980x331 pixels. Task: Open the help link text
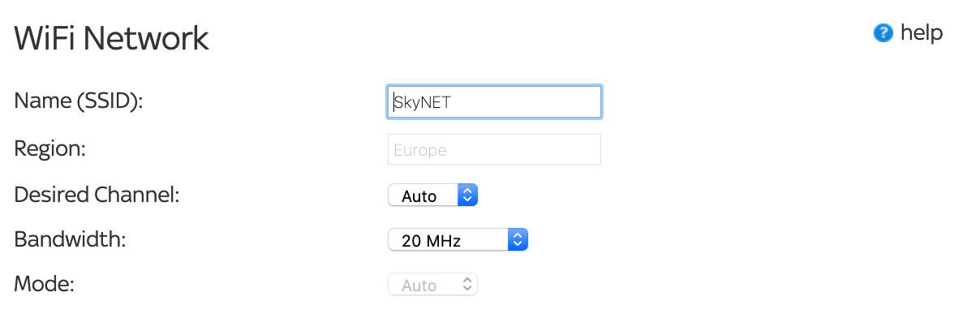tap(922, 33)
